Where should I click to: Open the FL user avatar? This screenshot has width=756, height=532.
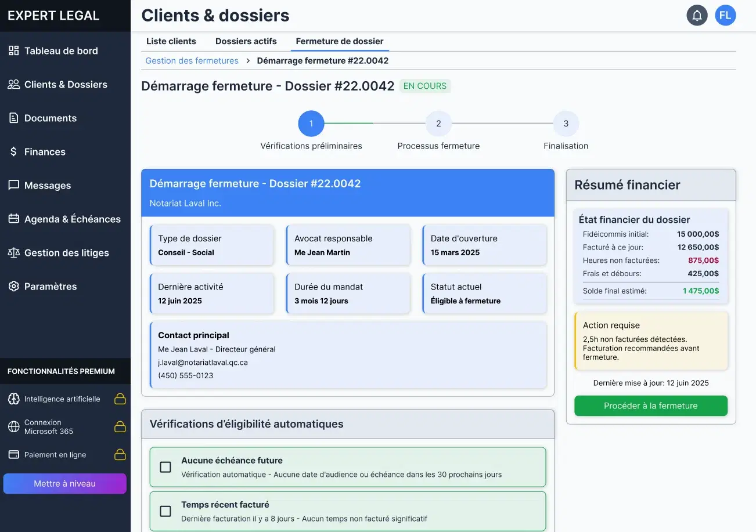click(x=725, y=16)
